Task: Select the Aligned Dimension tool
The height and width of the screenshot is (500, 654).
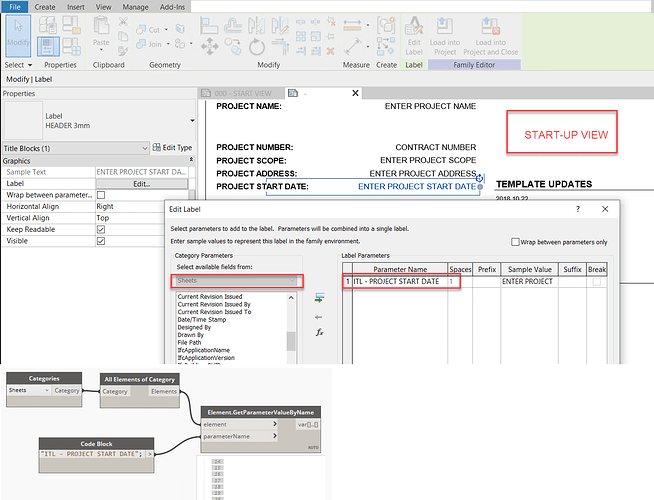Action: click(x=352, y=46)
